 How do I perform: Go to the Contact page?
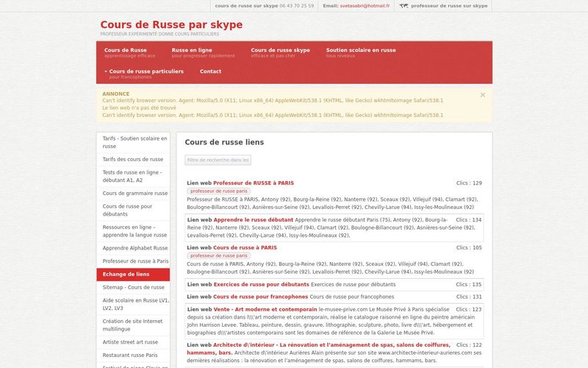[x=210, y=71]
